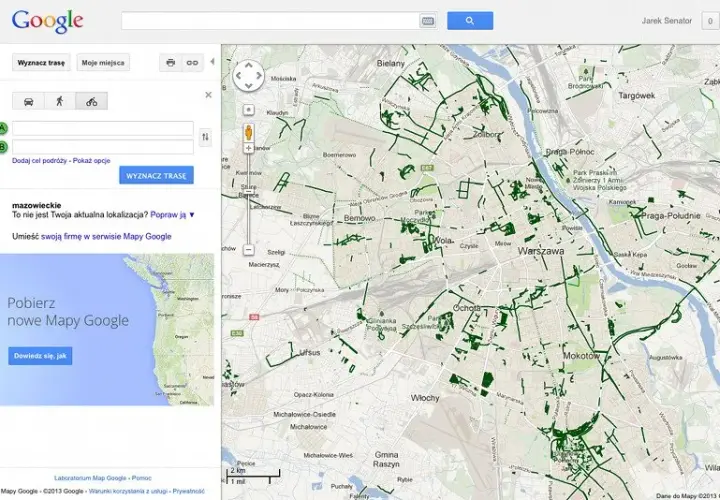The image size is (720, 500).
Task: Click the Pobierz nowe Mapy Google banner map
Action: pyautogui.click(x=107, y=330)
